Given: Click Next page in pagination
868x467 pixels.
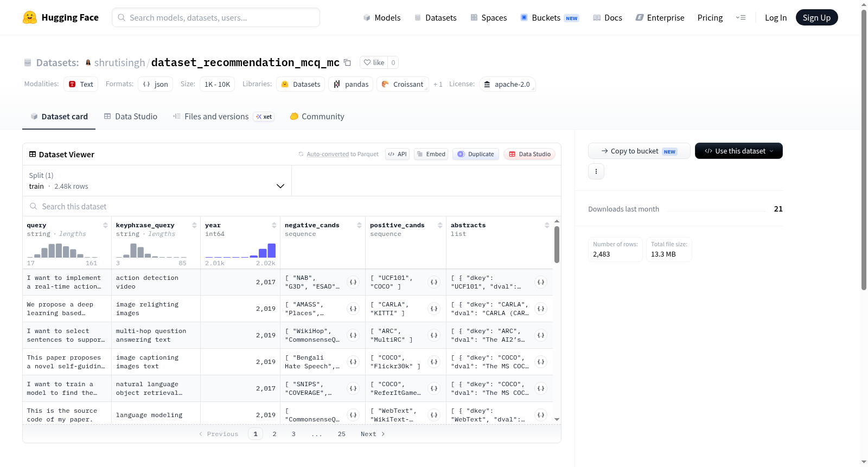Looking at the screenshot, I should tap(373, 434).
